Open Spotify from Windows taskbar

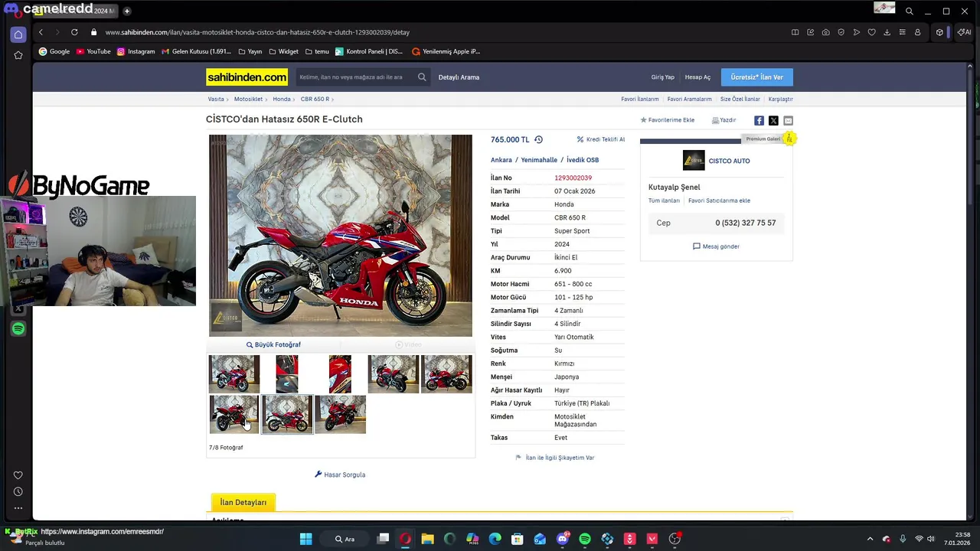coord(585,539)
